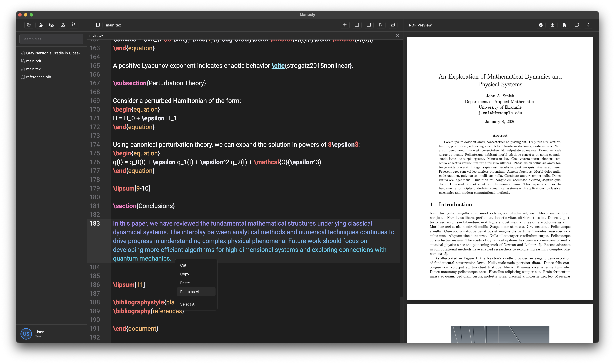Select Copy in the context menu

click(184, 274)
